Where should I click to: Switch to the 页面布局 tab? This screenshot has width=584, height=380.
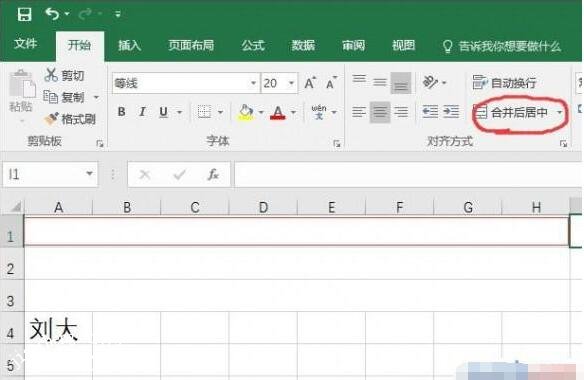pos(191,45)
